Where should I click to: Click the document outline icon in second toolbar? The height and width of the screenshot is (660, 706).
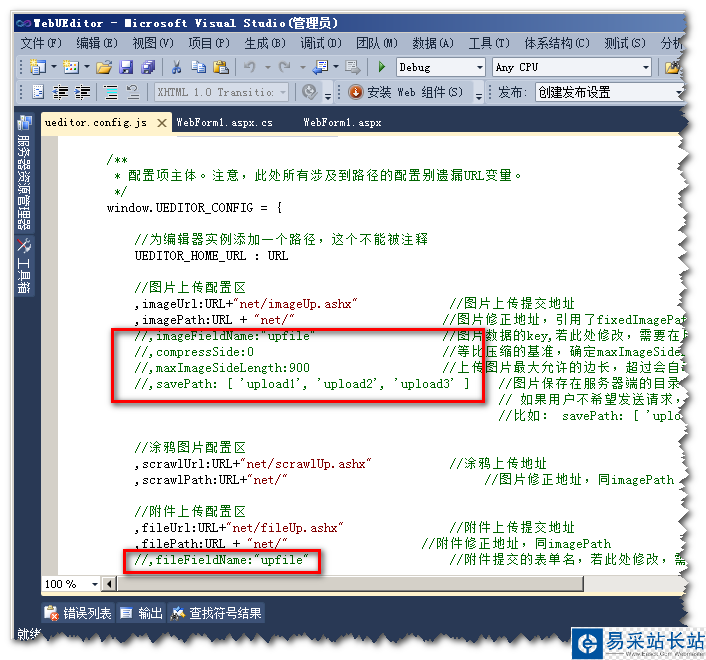(x=38, y=92)
